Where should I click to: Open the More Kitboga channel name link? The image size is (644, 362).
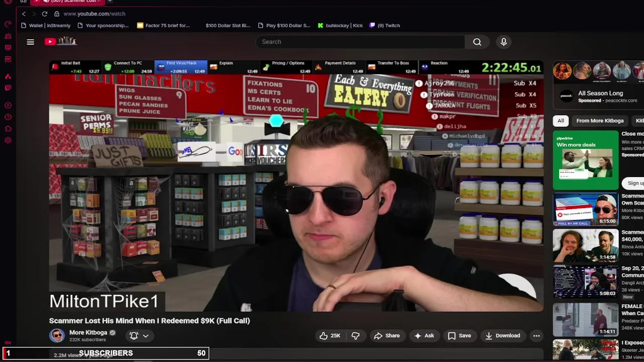(x=88, y=332)
